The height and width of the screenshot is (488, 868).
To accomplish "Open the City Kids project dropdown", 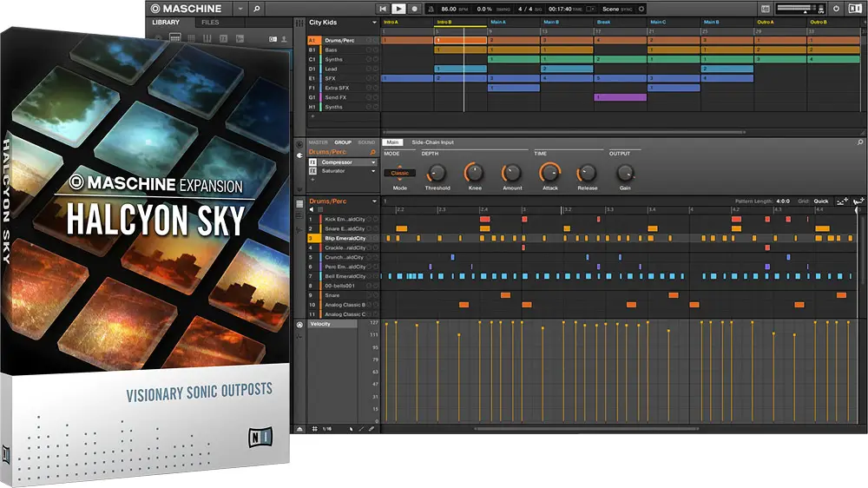I will (373, 23).
